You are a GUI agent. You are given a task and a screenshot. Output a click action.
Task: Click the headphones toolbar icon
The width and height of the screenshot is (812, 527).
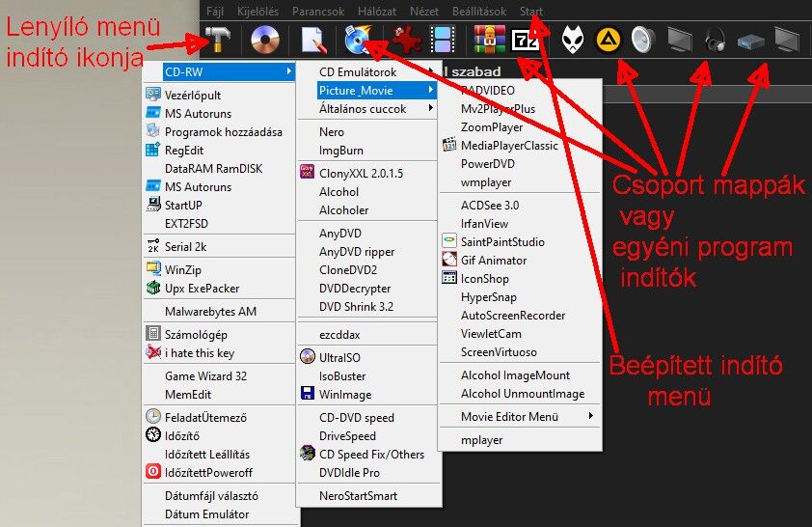tap(716, 40)
